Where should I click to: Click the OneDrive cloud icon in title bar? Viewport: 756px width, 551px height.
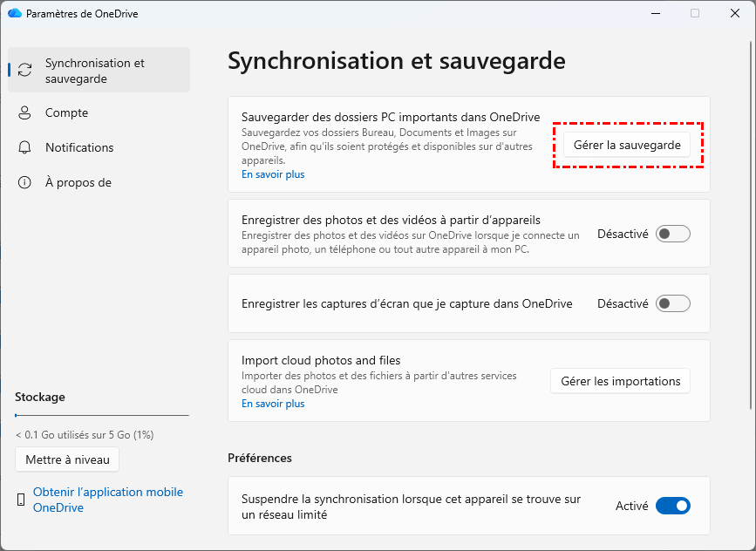pos(14,13)
